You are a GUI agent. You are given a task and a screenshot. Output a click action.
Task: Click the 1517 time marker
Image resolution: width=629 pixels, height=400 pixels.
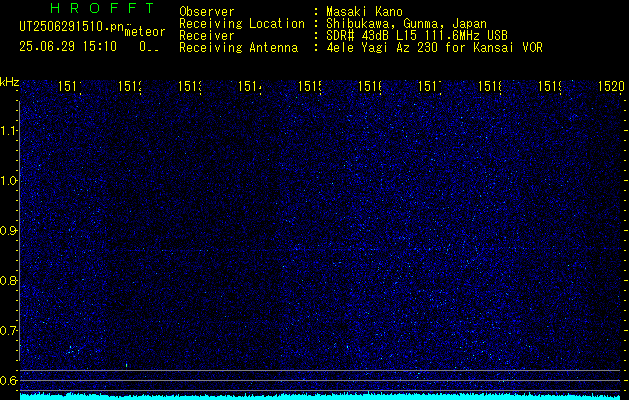tap(430, 86)
